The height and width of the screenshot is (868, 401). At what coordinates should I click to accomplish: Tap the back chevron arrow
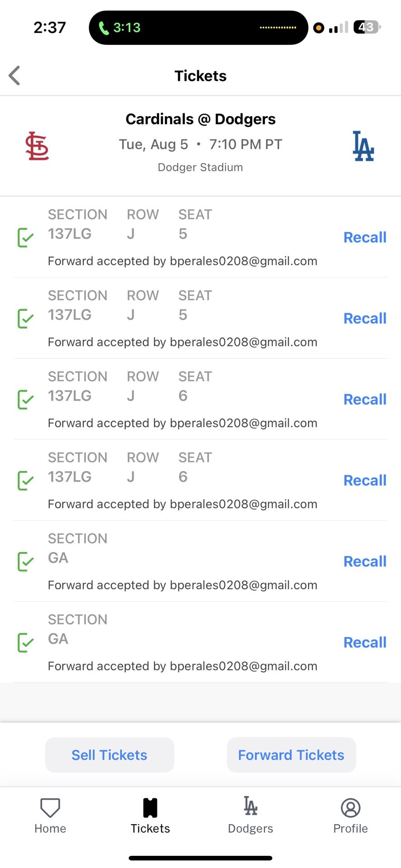coord(15,75)
